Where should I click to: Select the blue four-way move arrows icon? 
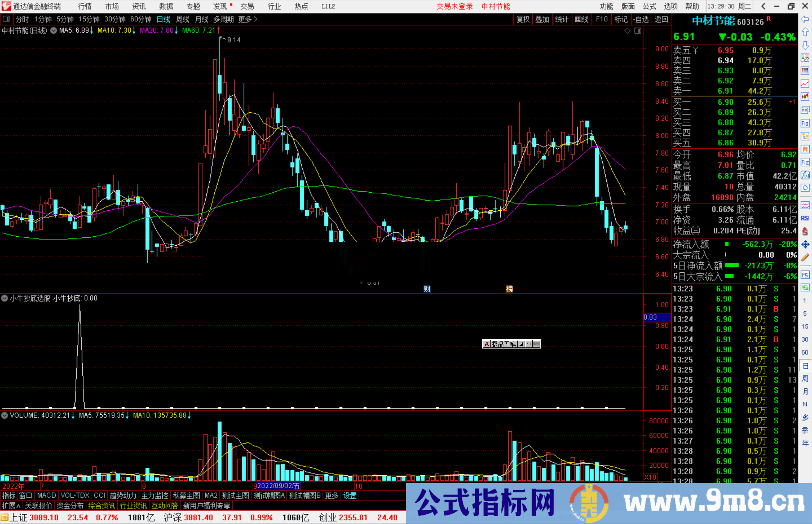pyautogui.click(x=805, y=245)
